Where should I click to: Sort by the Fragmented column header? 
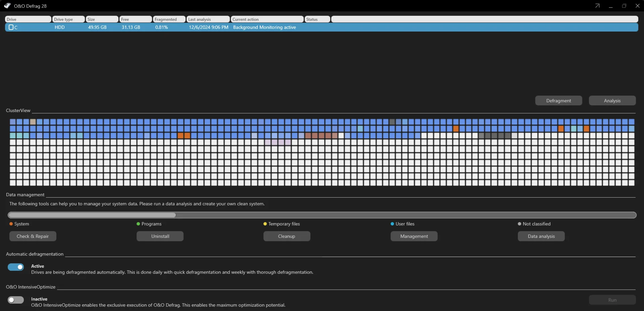coord(169,19)
